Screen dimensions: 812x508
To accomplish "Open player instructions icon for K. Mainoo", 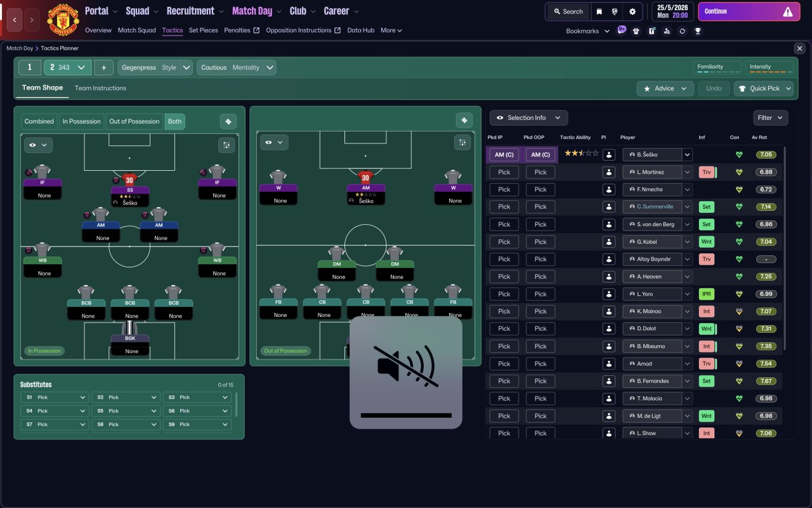I will (x=609, y=311).
